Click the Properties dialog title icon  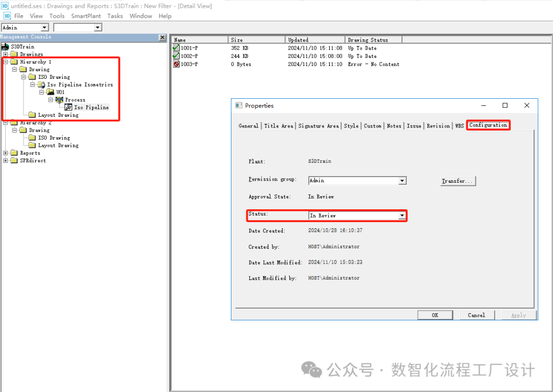coord(239,105)
